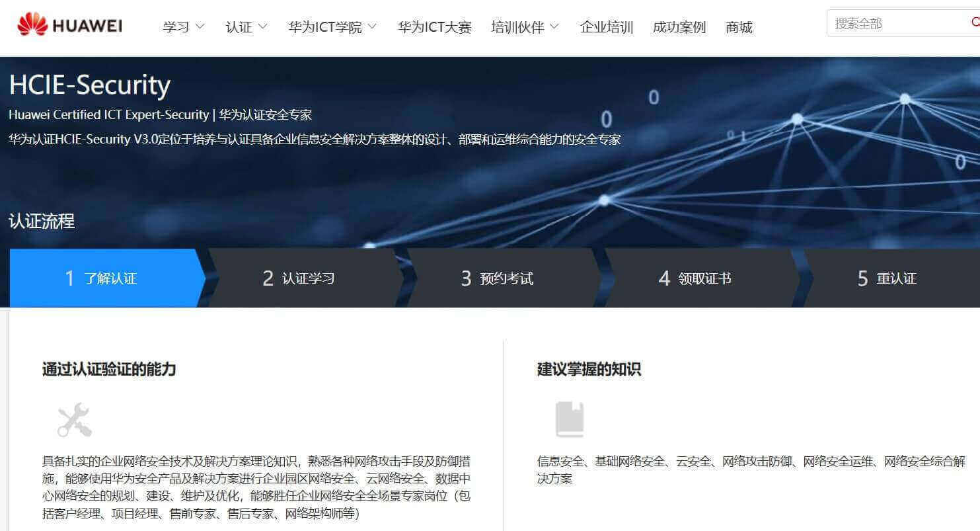The image size is (980, 531).
Task: Click the wrench tools icon
Action: [x=74, y=420]
